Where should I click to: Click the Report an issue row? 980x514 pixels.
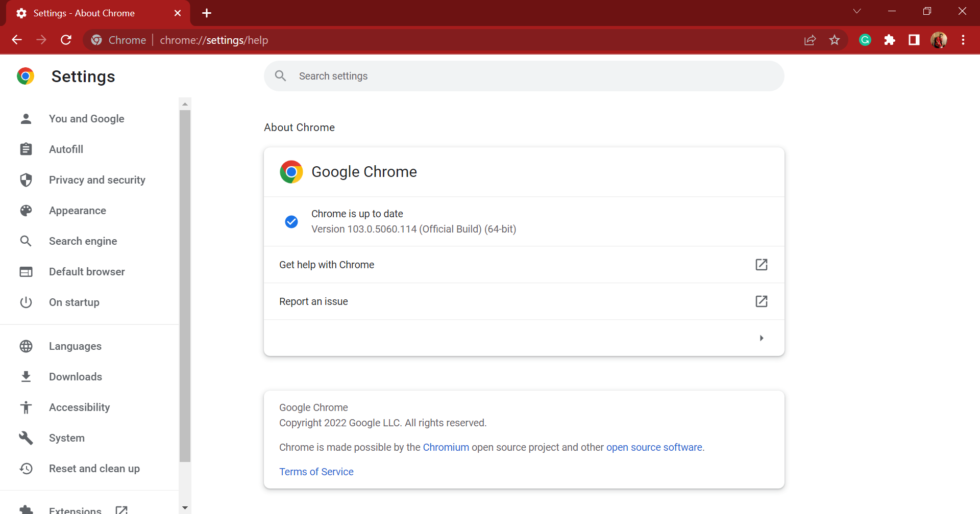coord(524,301)
